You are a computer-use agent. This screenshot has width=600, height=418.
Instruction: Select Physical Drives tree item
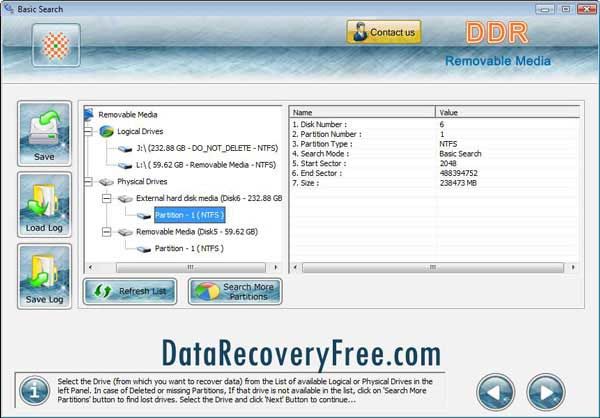pos(142,181)
